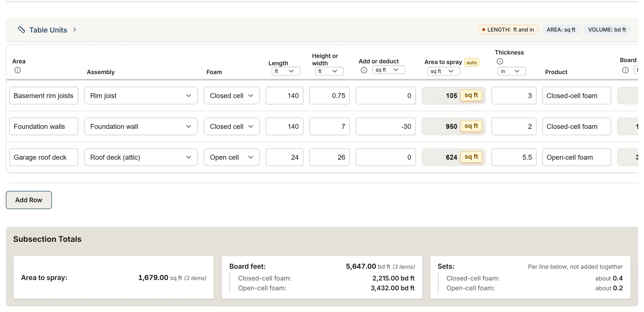Click the Table Units ruler icon

pyautogui.click(x=22, y=30)
